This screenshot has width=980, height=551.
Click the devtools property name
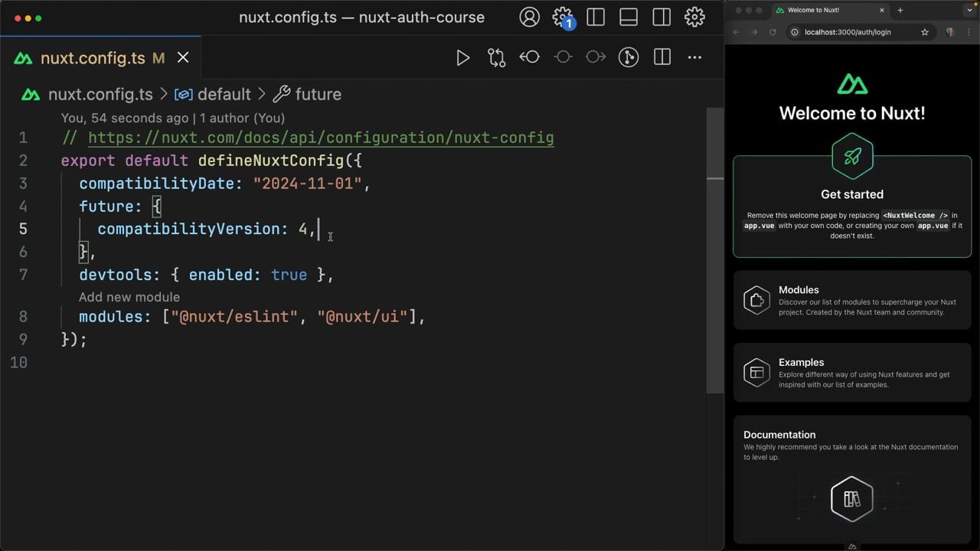coord(116,275)
